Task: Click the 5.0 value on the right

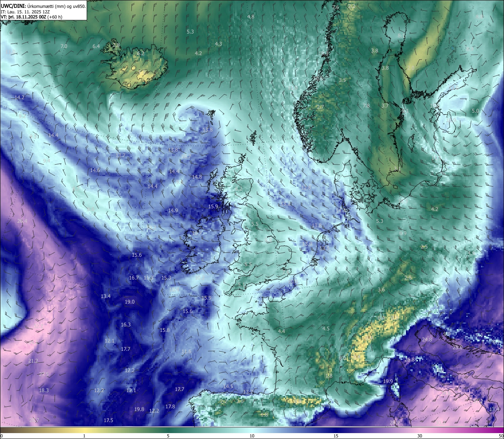Action: 475,111
